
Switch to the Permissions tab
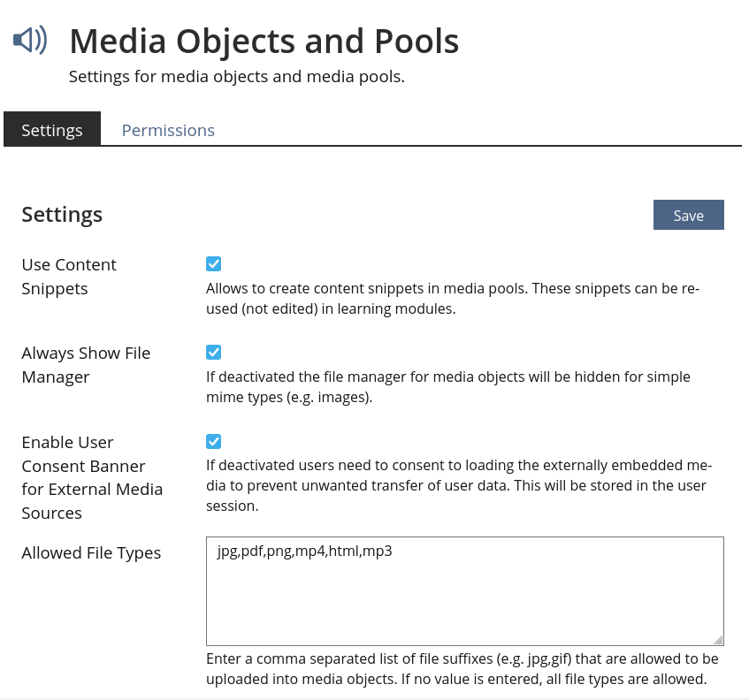(168, 130)
